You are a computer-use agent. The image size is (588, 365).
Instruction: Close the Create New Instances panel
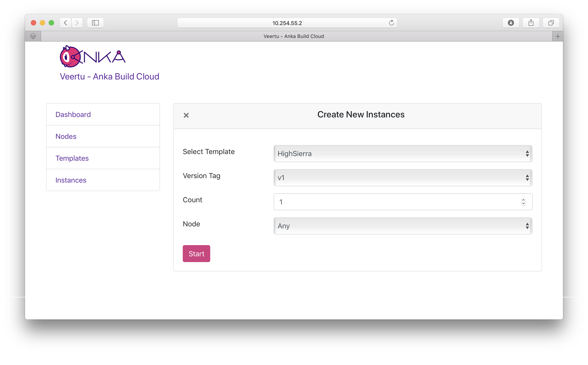[x=186, y=115]
